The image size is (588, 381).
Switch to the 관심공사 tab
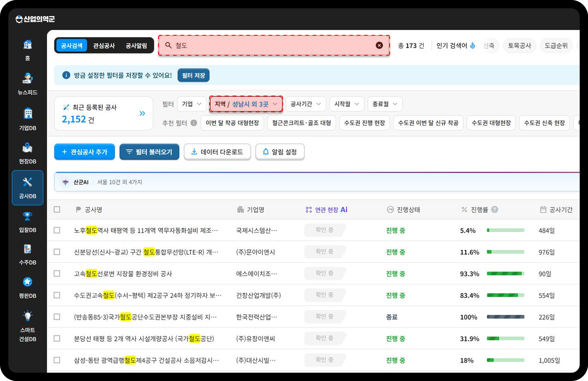pos(104,45)
